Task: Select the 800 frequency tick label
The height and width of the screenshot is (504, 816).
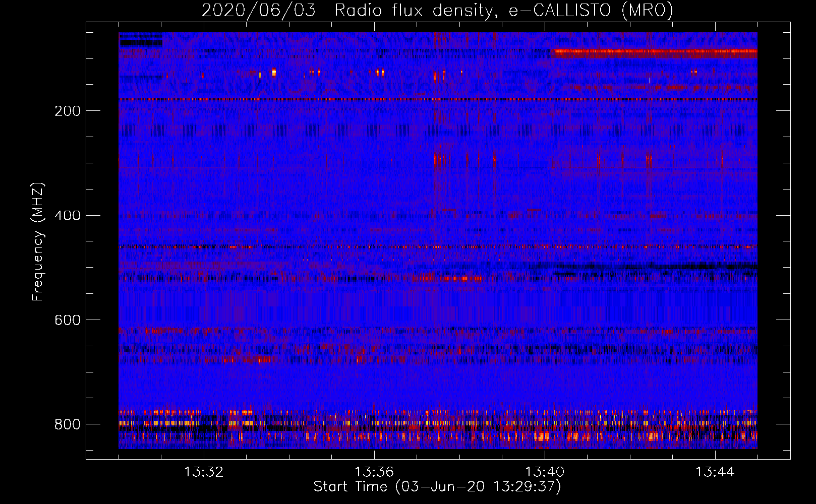Action: pyautogui.click(x=68, y=424)
